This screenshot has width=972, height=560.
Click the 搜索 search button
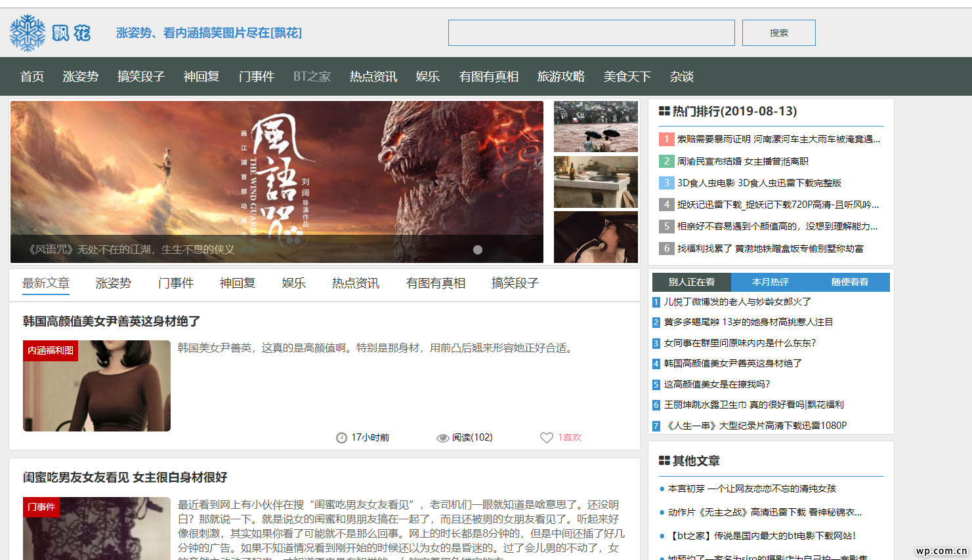778,33
